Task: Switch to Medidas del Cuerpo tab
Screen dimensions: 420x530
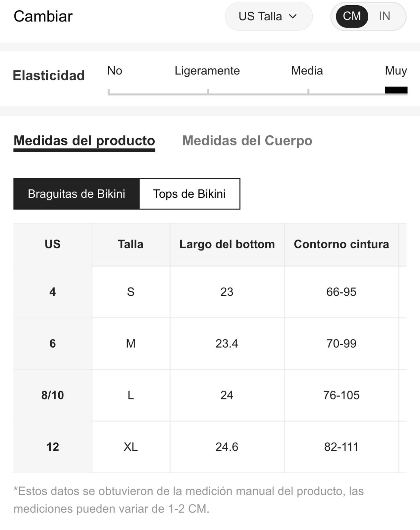Action: pos(247,141)
